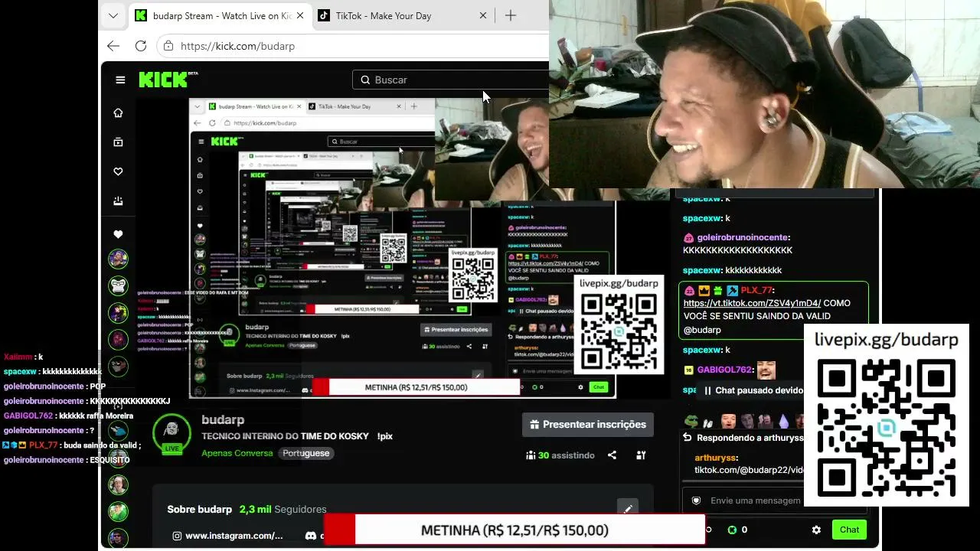This screenshot has width=980, height=551.
Task: Open a new browser tab
Action: [511, 15]
